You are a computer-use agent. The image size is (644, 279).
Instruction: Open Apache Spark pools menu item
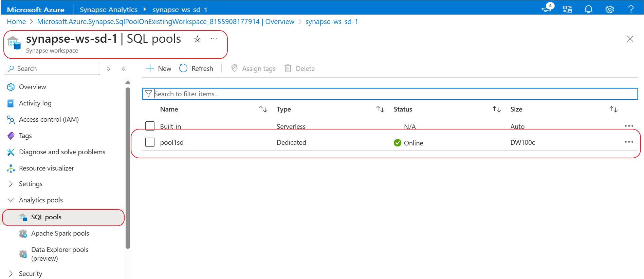[60, 233]
